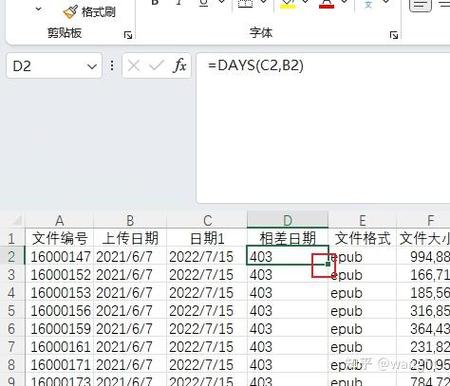Click cell containing 16000156
Viewport: 450px width, 386px height.
click(x=59, y=311)
